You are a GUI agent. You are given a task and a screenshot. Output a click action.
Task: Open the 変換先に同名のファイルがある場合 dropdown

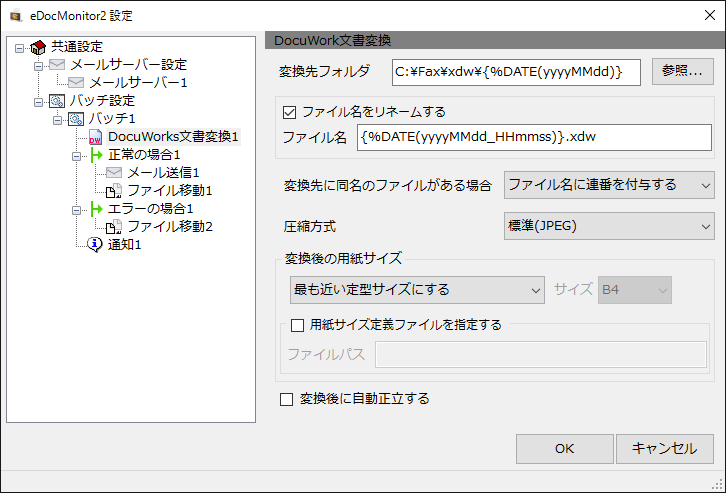(609, 185)
